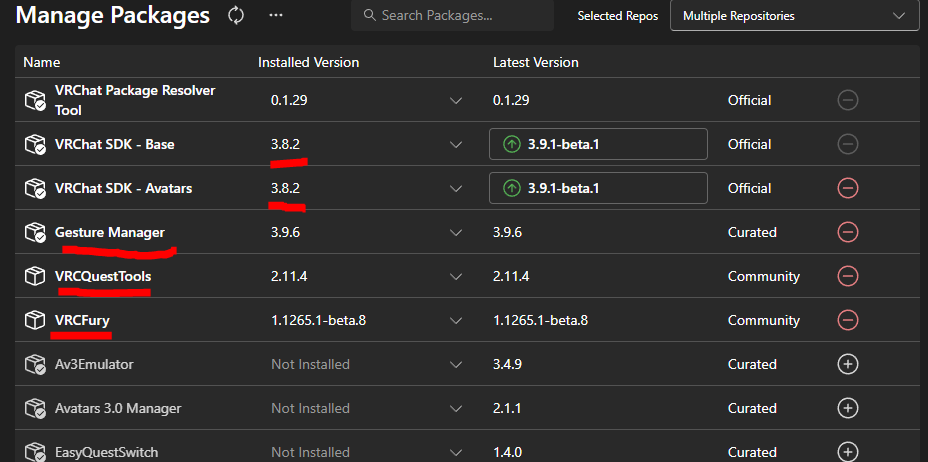Expand version dropdown for VRChat Package Resolver Tool
Viewport: 928px width, 462px height.
click(x=455, y=101)
